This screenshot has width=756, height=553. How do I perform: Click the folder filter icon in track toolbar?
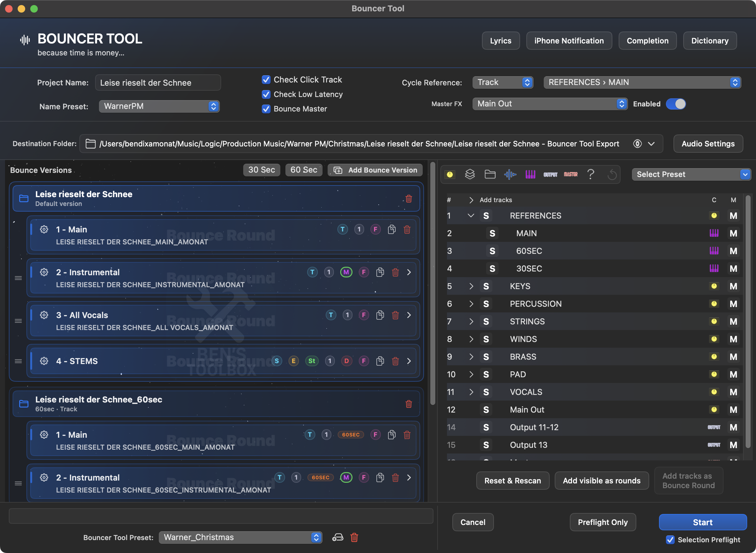(490, 174)
